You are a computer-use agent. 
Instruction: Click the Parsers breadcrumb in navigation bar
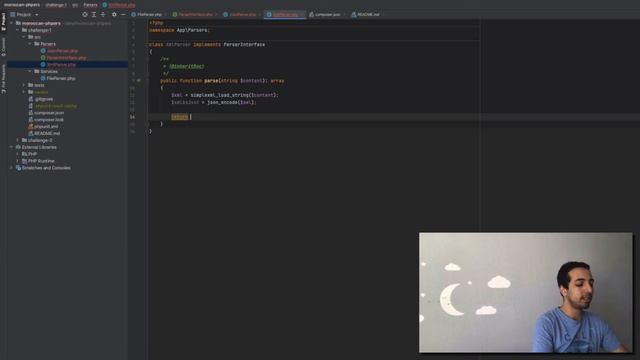[91, 5]
